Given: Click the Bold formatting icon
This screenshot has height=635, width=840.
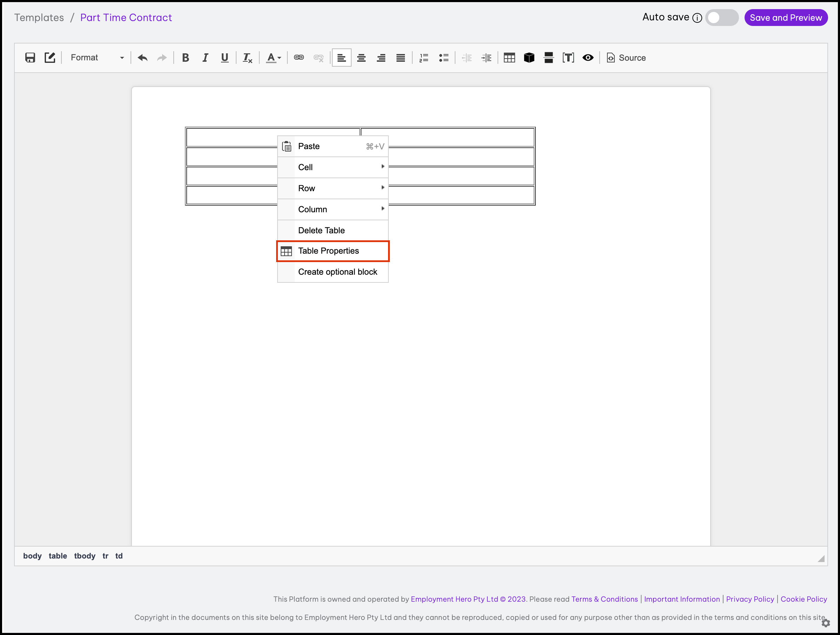Looking at the screenshot, I should [x=185, y=58].
